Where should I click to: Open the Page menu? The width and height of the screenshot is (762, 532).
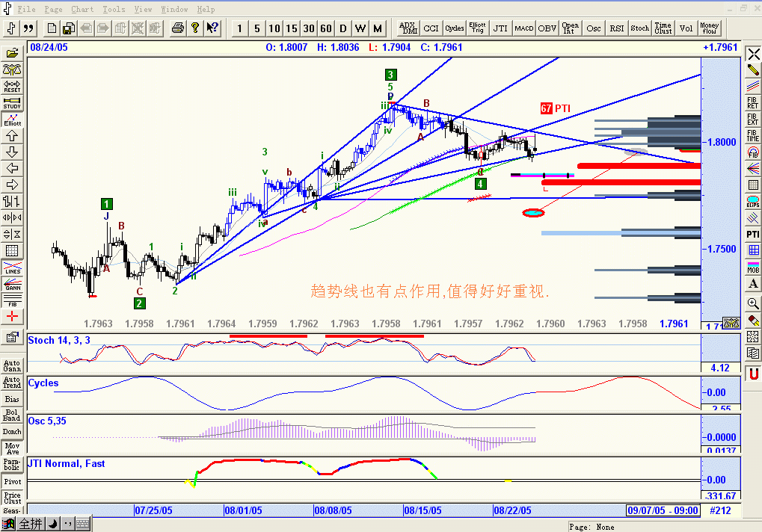[x=53, y=9]
